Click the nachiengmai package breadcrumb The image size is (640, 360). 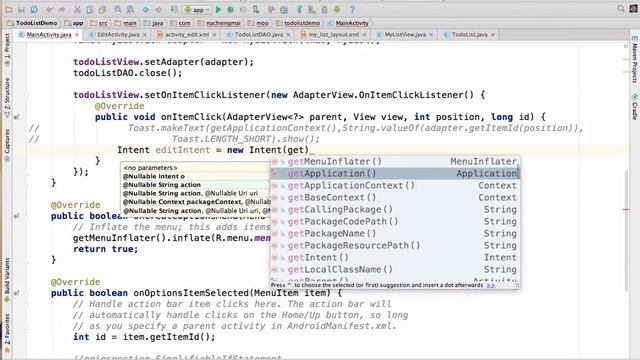pyautogui.click(x=219, y=23)
